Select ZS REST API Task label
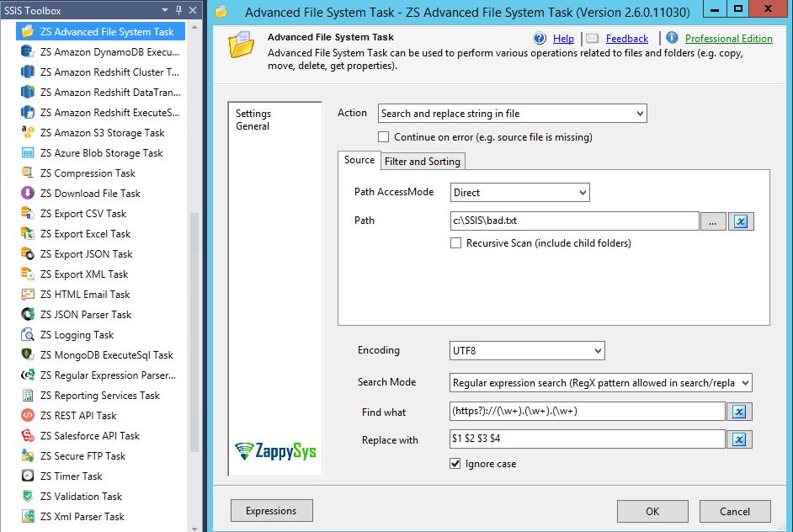Viewport: 793px width, 532px height. pyautogui.click(x=78, y=416)
